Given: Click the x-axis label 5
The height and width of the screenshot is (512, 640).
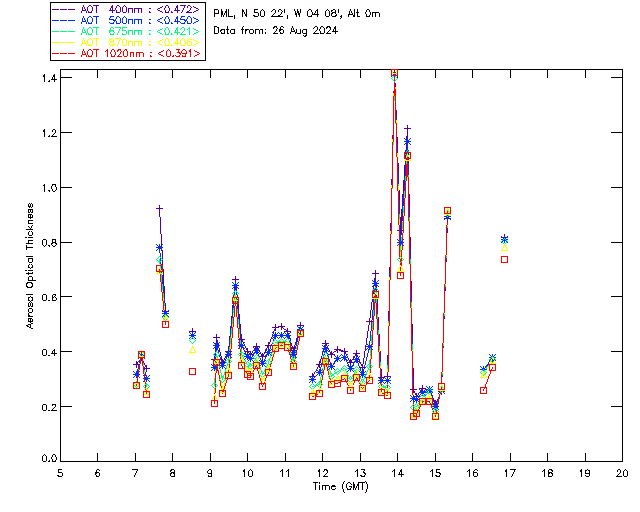Looking at the screenshot, I should tap(60, 473).
